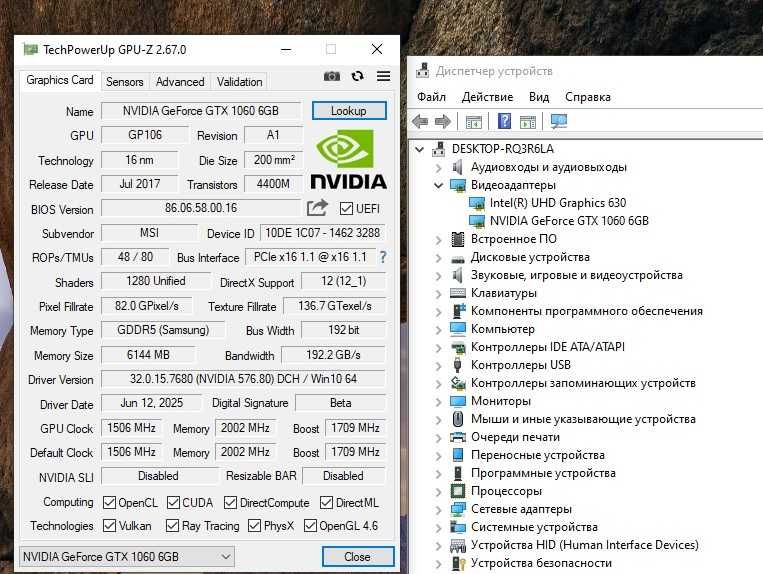Image resolution: width=763 pixels, height=574 pixels.
Task: Click the Name field NVIDIA GeForce GTX 1060 6GB
Action: pos(201,111)
